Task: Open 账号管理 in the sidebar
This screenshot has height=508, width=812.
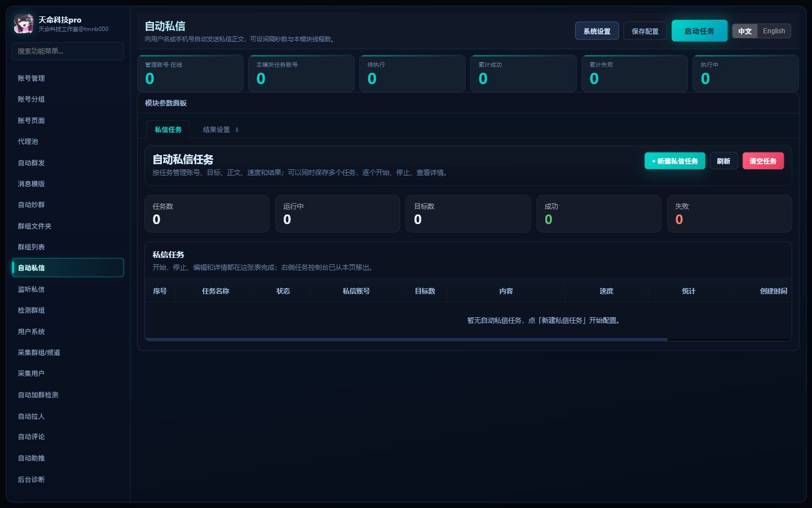Action: [x=68, y=78]
